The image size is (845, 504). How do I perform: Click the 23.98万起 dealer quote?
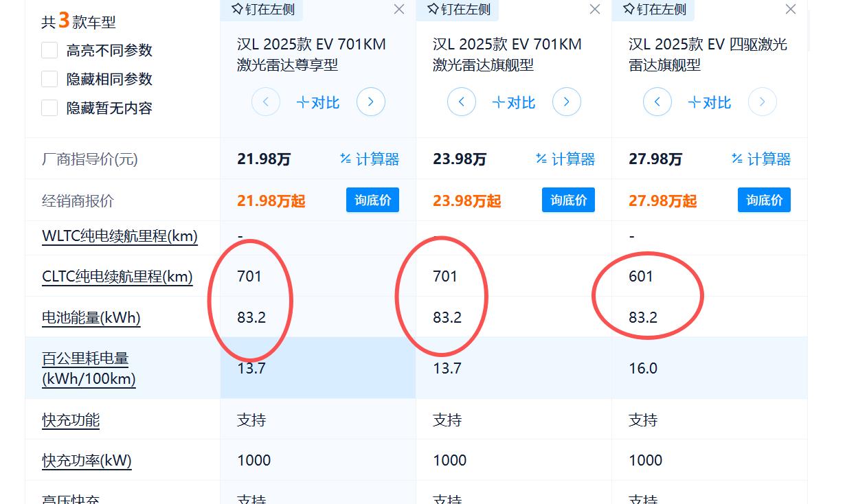click(467, 201)
